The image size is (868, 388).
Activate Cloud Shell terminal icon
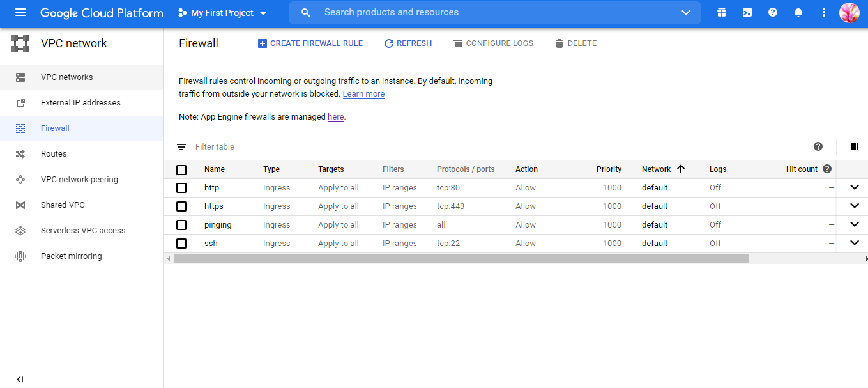point(747,13)
